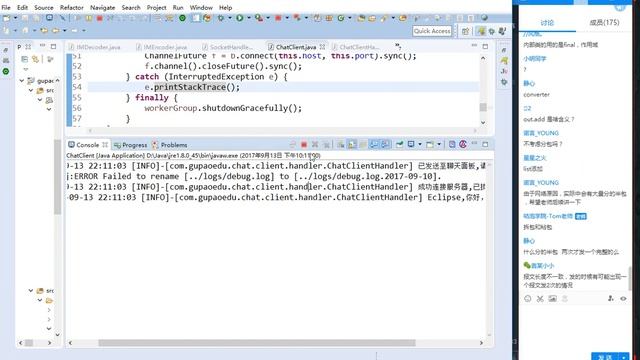The height and width of the screenshot is (360, 640).
Task: Open the Open Console dropdown arrow
Action: point(439,144)
